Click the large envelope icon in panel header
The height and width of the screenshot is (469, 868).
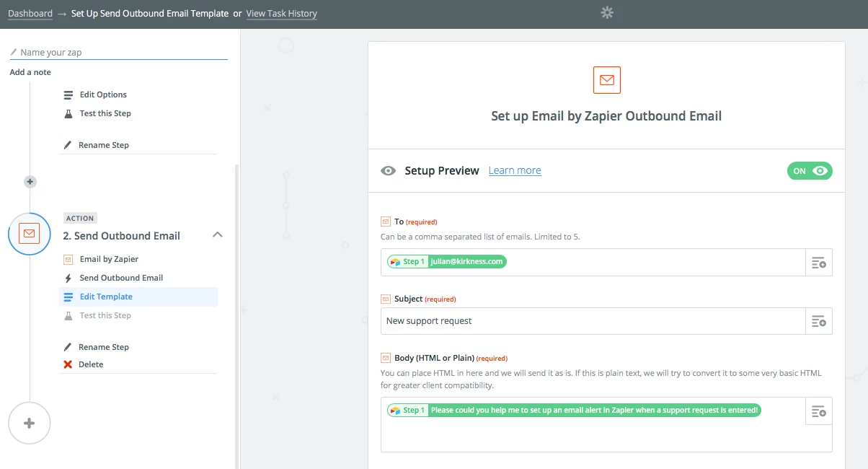[606, 80]
